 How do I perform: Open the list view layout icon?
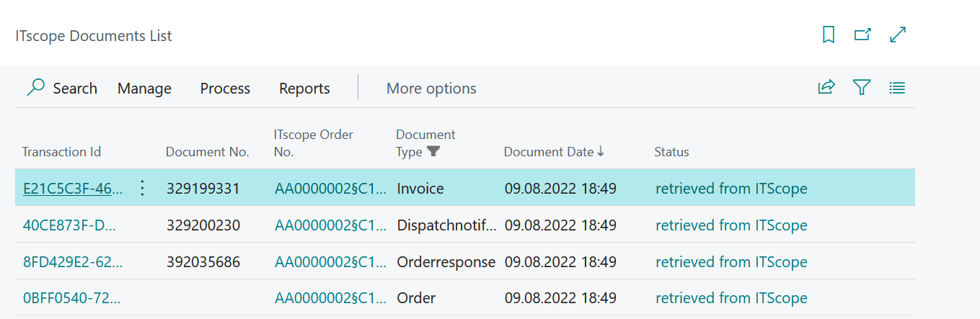pos(897,88)
